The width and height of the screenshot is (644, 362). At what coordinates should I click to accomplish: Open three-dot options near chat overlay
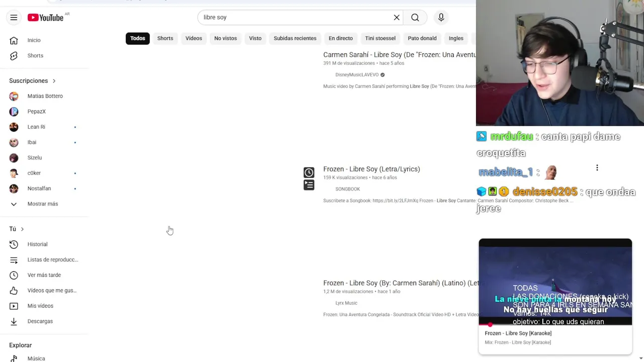click(597, 168)
